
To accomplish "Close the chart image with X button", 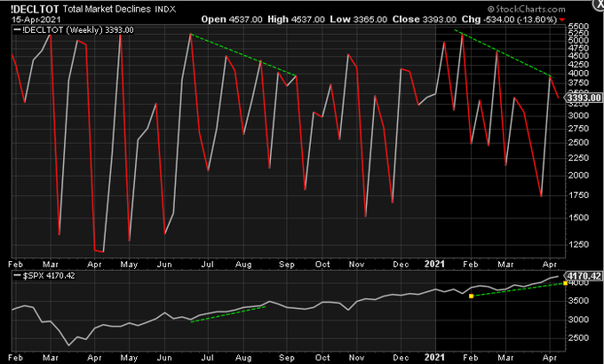I will 599,3.
